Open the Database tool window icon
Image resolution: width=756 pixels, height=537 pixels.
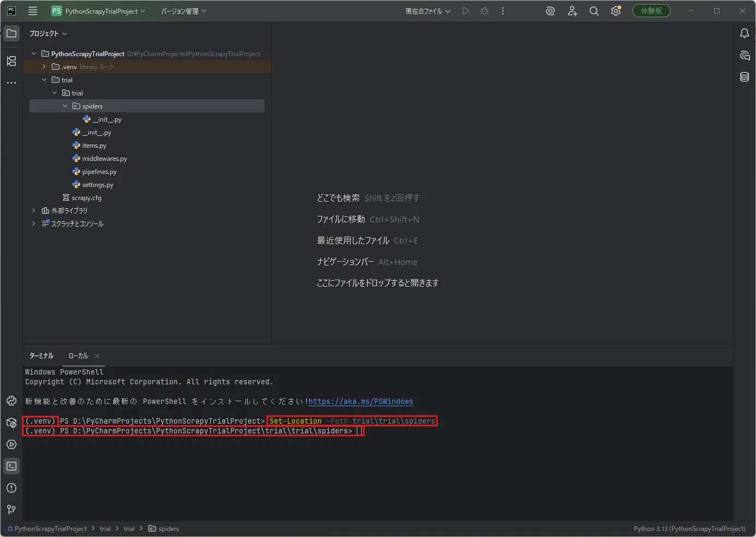tap(745, 77)
